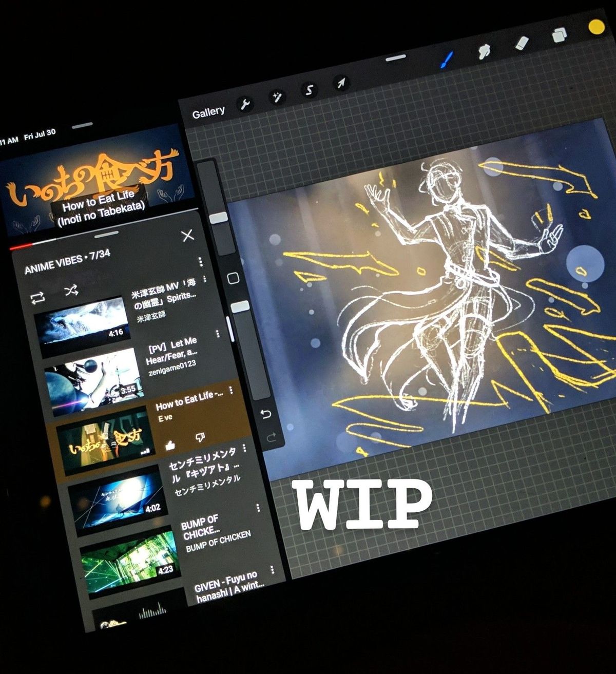This screenshot has width=616, height=674.
Task: Play the 4:02 センチミリメンタル thumbnail
Action: [x=119, y=501]
